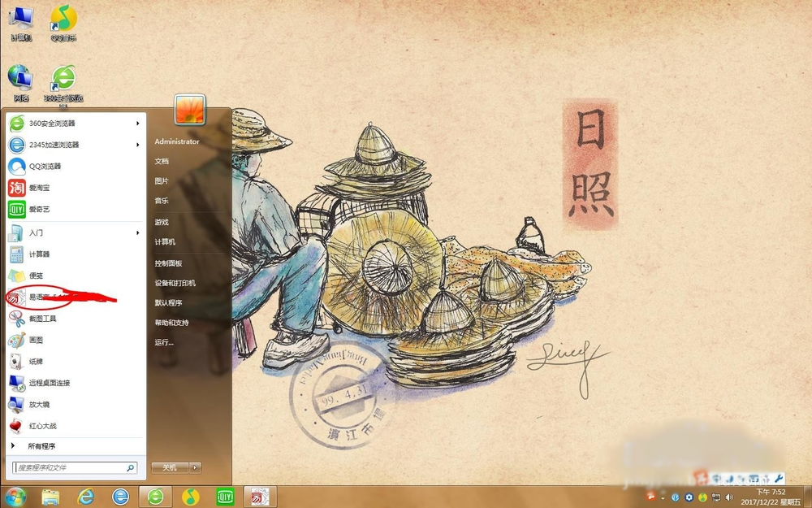The width and height of the screenshot is (812, 508).
Task: Open 远程桌面连接
Action: (75, 383)
